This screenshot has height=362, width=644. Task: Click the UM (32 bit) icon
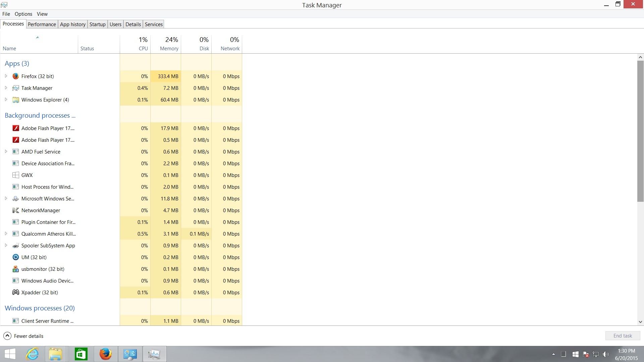pyautogui.click(x=15, y=257)
